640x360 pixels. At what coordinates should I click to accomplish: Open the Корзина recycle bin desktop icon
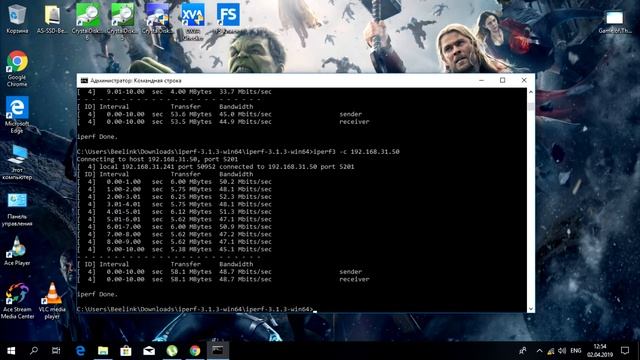[x=17, y=18]
